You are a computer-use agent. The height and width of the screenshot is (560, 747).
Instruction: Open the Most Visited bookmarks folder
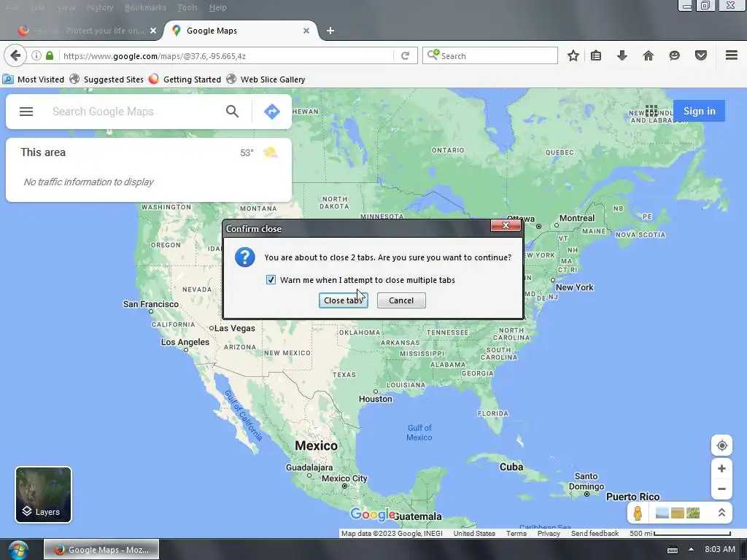tap(34, 79)
